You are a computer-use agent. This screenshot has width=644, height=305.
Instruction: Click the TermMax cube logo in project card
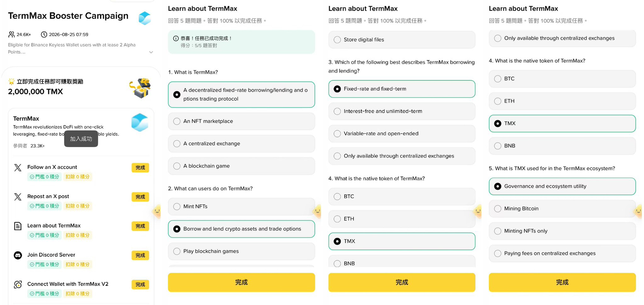[140, 123]
